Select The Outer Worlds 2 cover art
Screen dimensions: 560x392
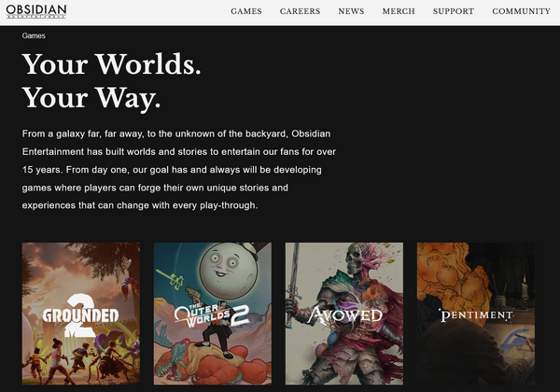point(213,314)
